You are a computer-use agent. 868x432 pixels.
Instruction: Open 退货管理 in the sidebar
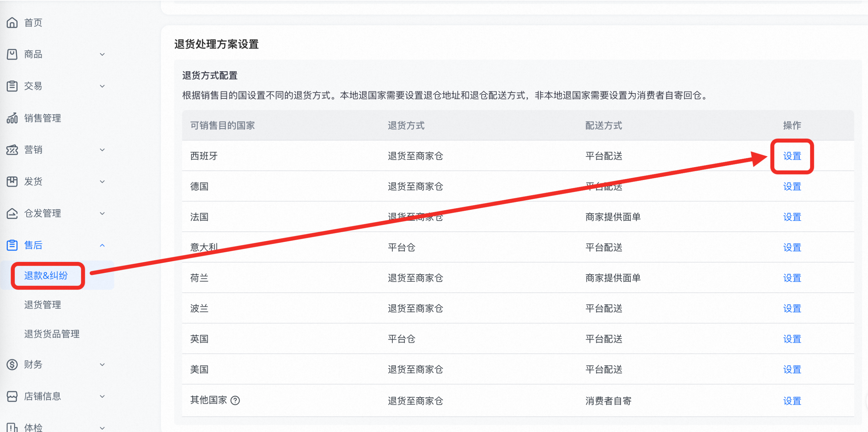coord(42,305)
